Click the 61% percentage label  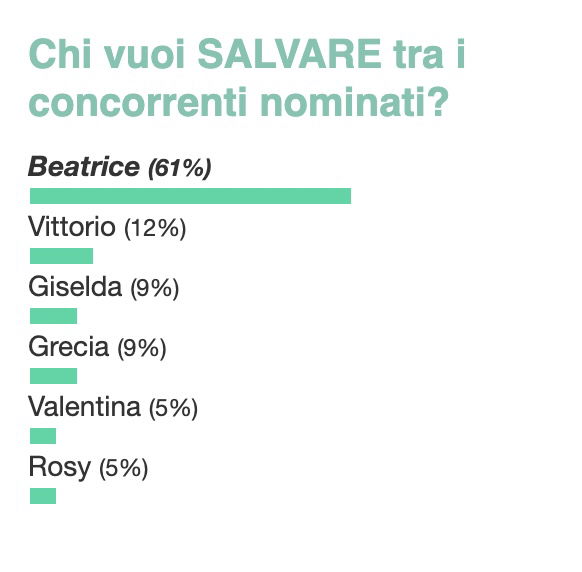point(180,169)
